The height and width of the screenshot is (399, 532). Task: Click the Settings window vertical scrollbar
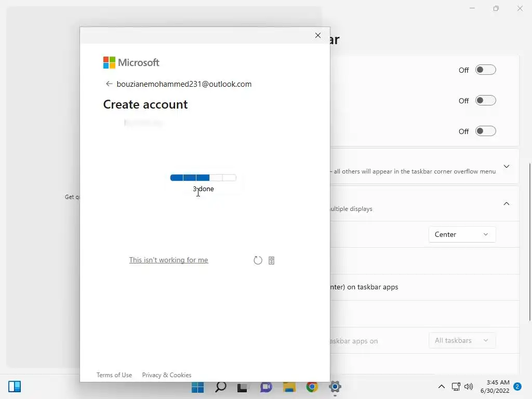click(x=529, y=242)
